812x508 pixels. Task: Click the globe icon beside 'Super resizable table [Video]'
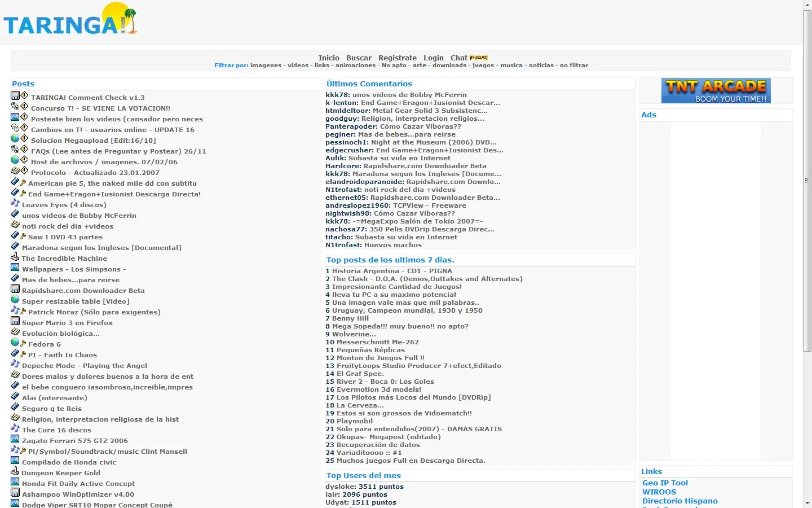(x=15, y=299)
